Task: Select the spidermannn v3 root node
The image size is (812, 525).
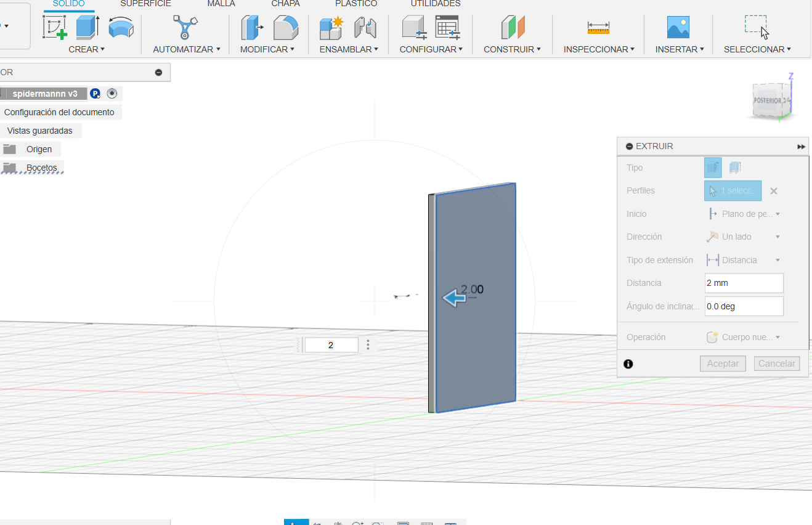Action: point(45,94)
